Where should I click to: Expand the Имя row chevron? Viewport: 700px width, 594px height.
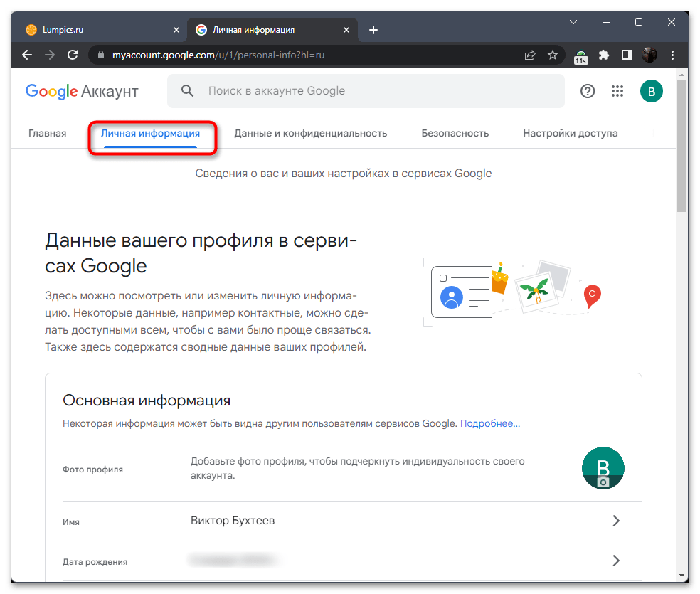coord(616,520)
